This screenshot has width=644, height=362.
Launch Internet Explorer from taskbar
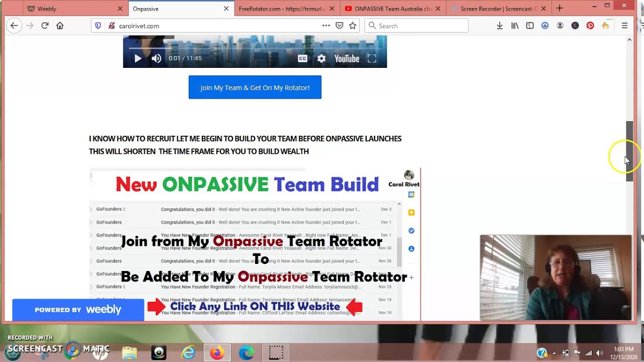point(188,352)
